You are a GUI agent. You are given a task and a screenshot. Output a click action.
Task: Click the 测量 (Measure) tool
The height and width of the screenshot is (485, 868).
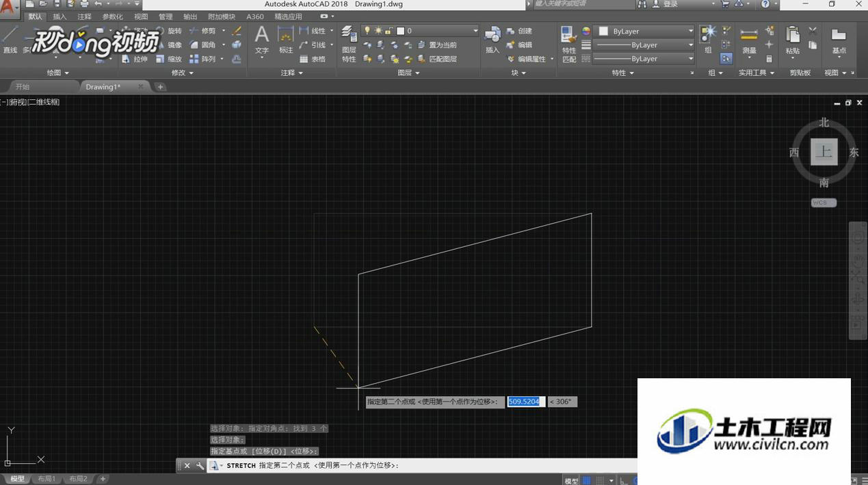(750, 40)
